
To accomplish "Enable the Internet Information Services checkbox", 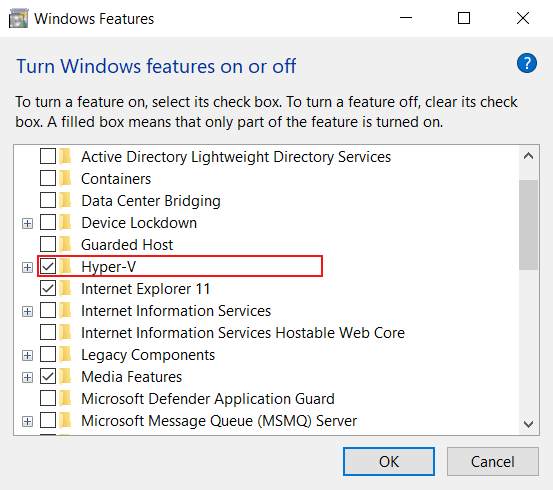I will click(48, 310).
